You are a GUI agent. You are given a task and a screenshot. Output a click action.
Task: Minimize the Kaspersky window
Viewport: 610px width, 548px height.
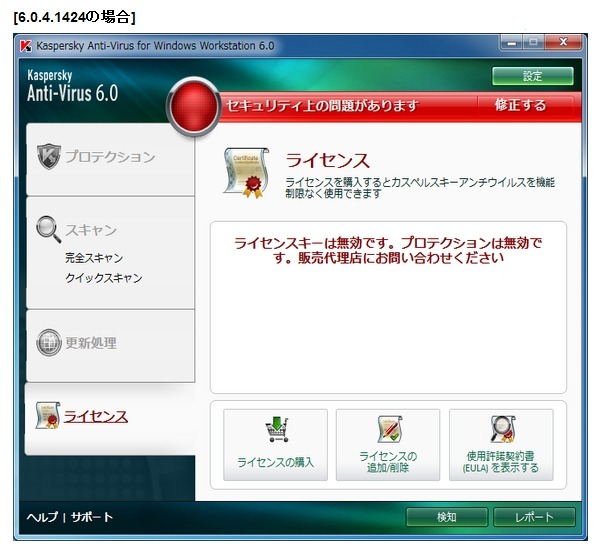(x=512, y=42)
